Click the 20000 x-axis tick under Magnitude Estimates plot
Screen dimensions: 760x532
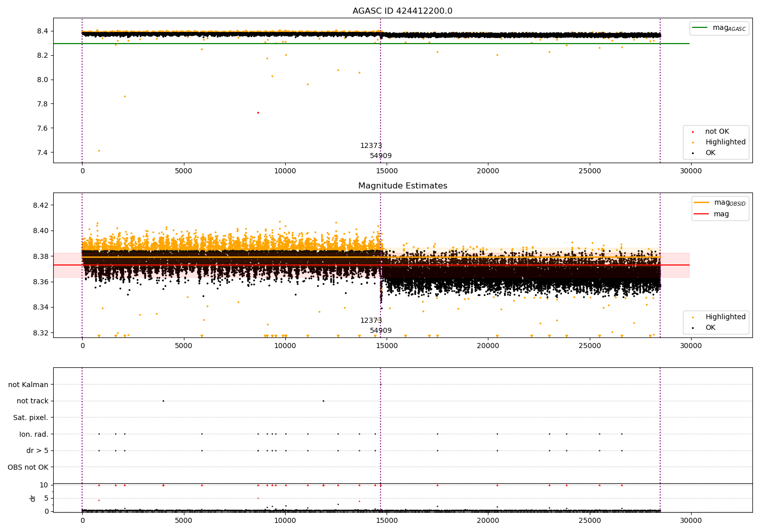[x=488, y=346]
